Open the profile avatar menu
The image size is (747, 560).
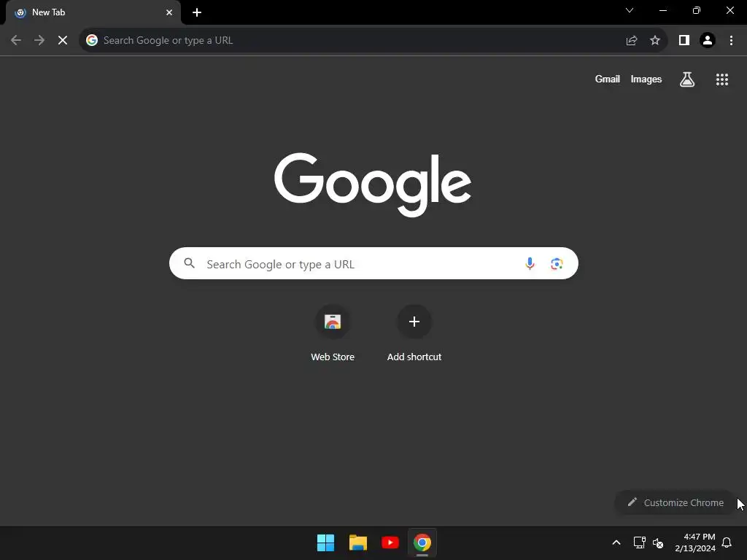(x=708, y=41)
